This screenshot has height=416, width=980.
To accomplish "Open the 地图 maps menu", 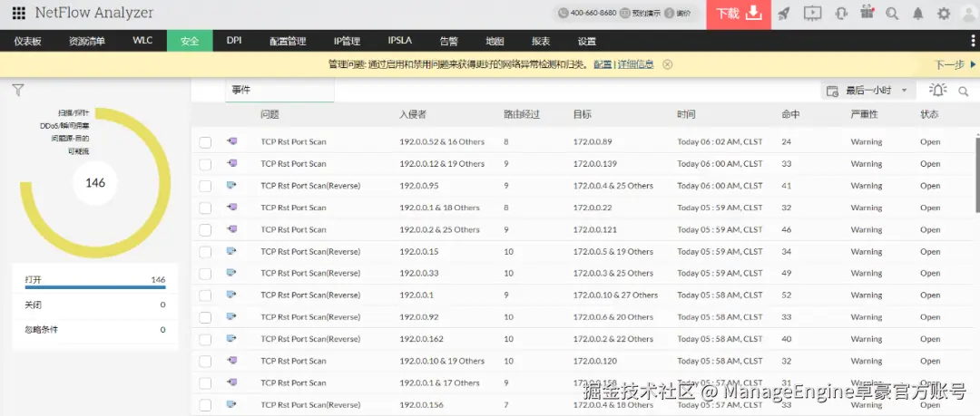I will [495, 41].
